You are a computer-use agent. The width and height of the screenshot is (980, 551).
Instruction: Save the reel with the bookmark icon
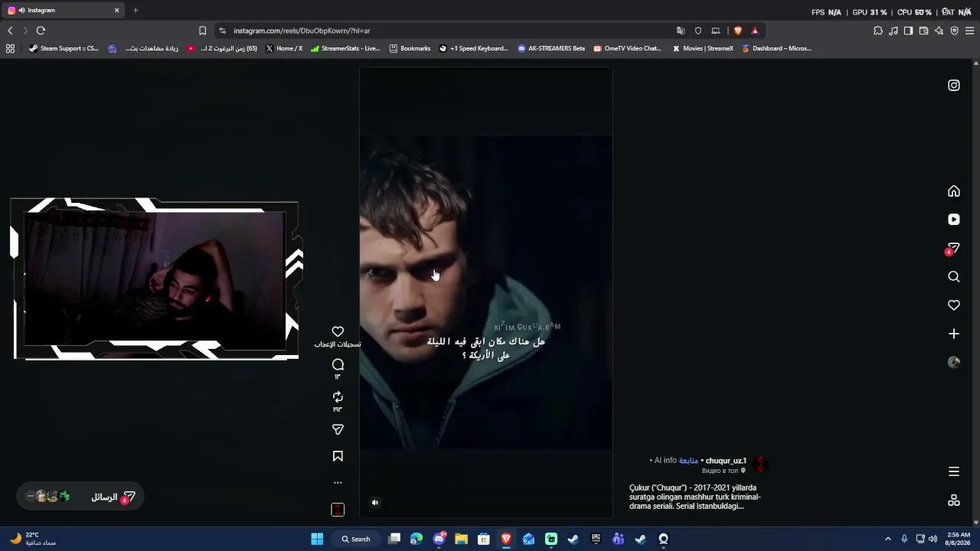[x=338, y=456]
